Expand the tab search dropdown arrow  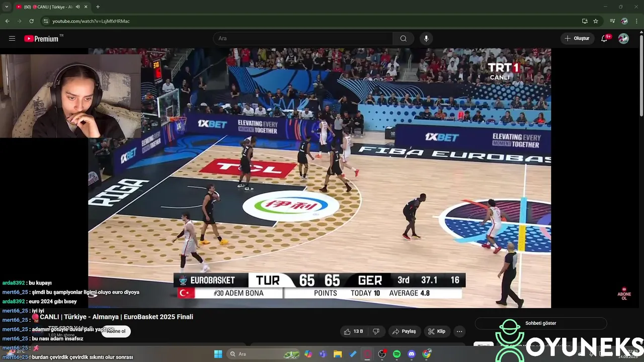[x=7, y=7]
